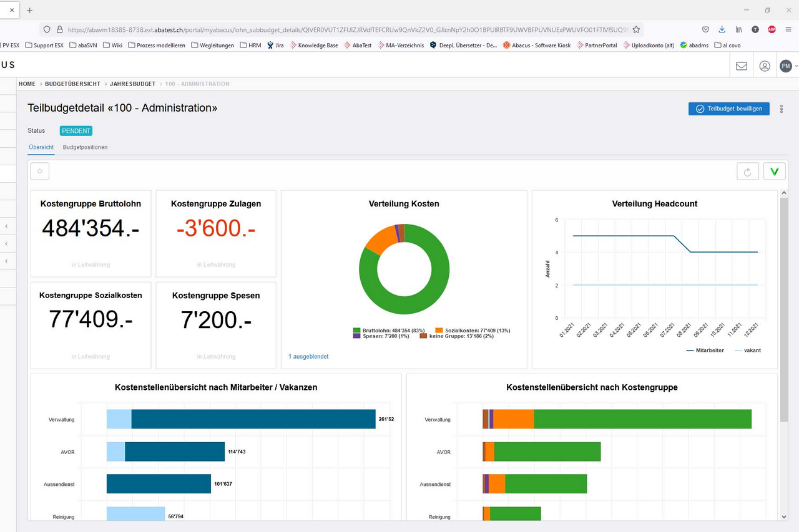Open the HRM bookmarks folder

pyautogui.click(x=251, y=46)
